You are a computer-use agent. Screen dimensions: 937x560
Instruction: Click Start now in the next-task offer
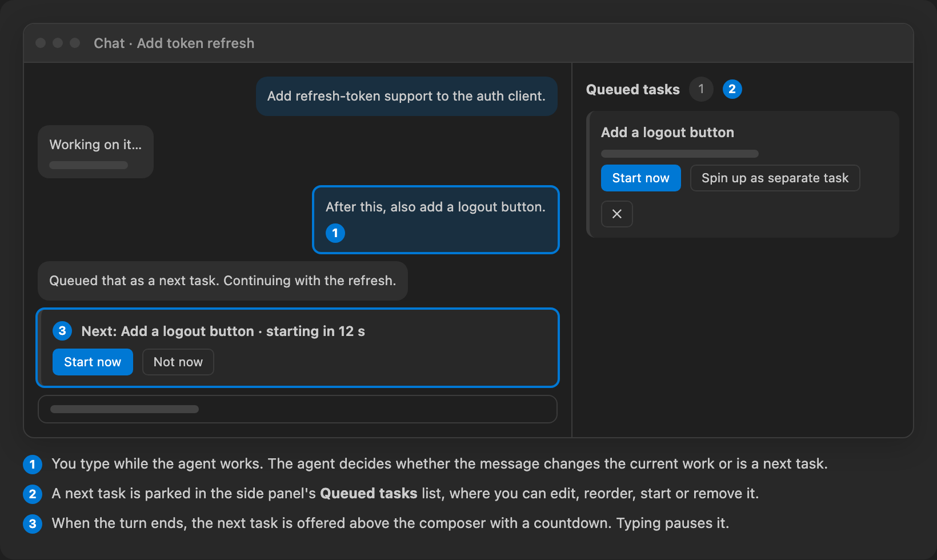pyautogui.click(x=93, y=362)
